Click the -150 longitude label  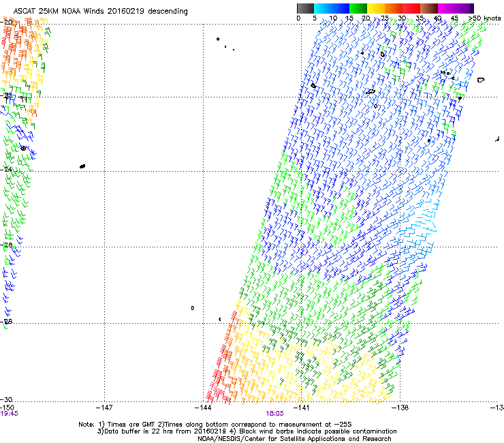coord(7,408)
